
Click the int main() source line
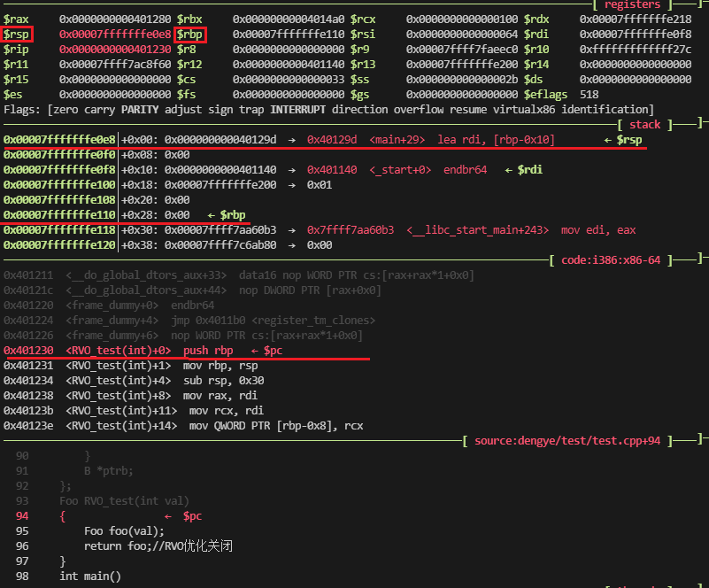click(90, 576)
